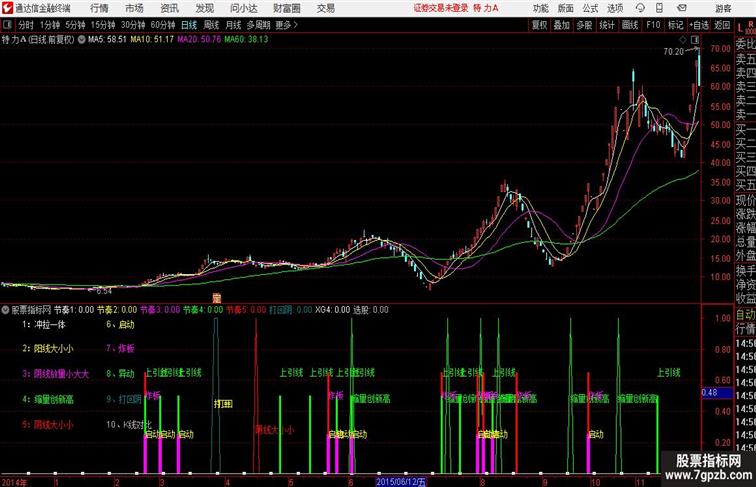Click the XG4: 0.00 indicator value
Viewport: 756px width, 487px height.
[x=333, y=310]
